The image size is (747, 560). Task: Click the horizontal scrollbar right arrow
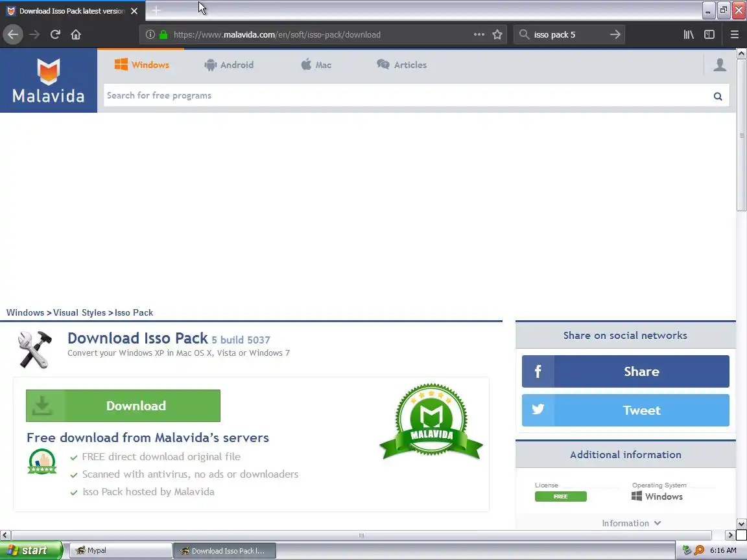(730, 535)
